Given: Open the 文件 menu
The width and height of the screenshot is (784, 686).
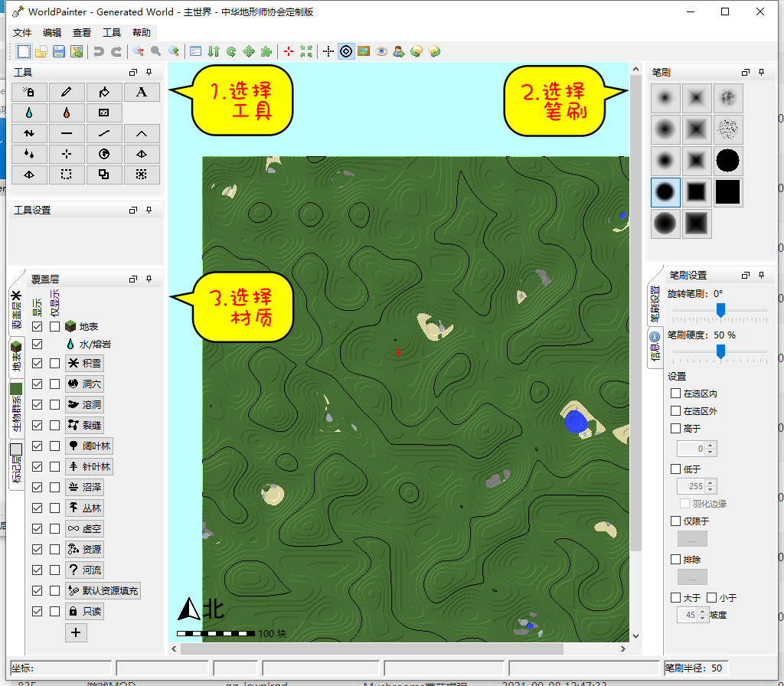Looking at the screenshot, I should coord(23,33).
